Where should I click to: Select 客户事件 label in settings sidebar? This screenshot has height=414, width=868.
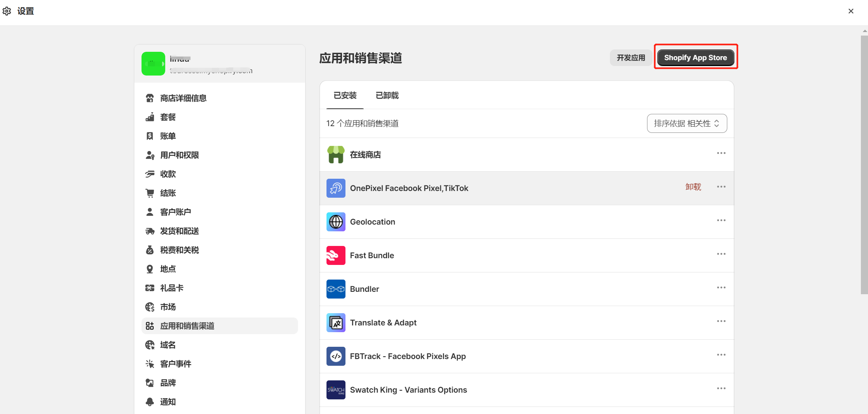pyautogui.click(x=176, y=364)
